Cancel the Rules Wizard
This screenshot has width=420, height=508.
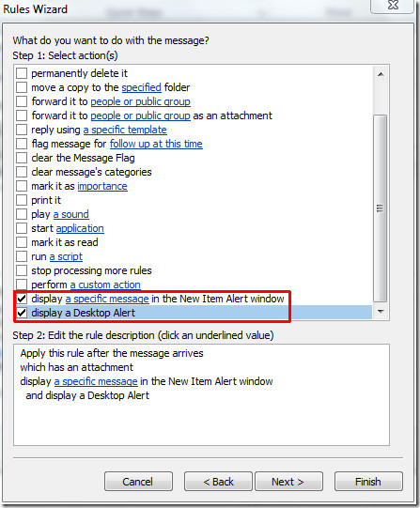pos(138,482)
